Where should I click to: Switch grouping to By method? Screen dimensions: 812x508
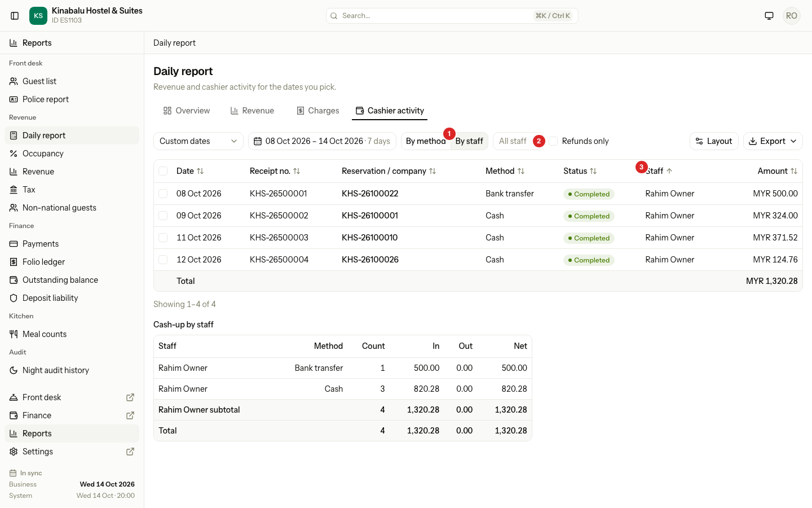[426, 141]
